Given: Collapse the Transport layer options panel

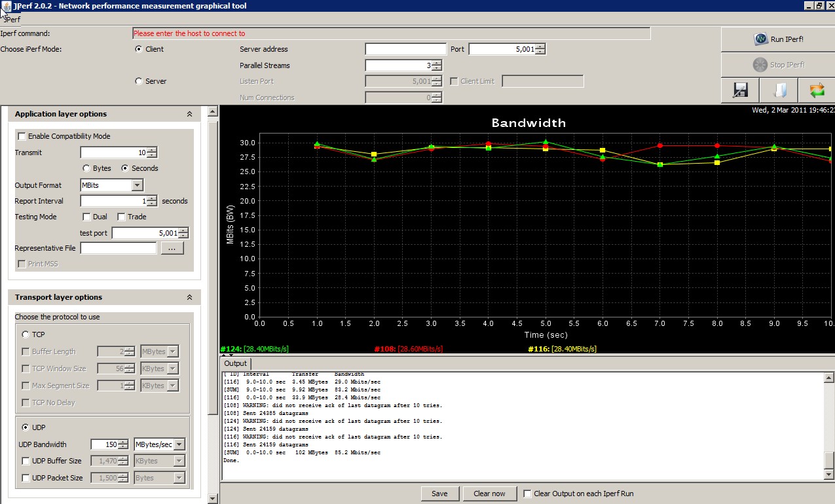Looking at the screenshot, I should pyautogui.click(x=189, y=297).
